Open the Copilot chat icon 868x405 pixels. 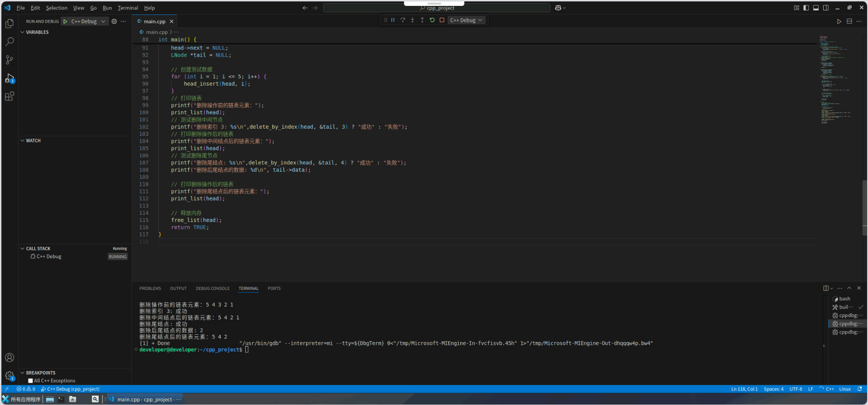click(558, 8)
